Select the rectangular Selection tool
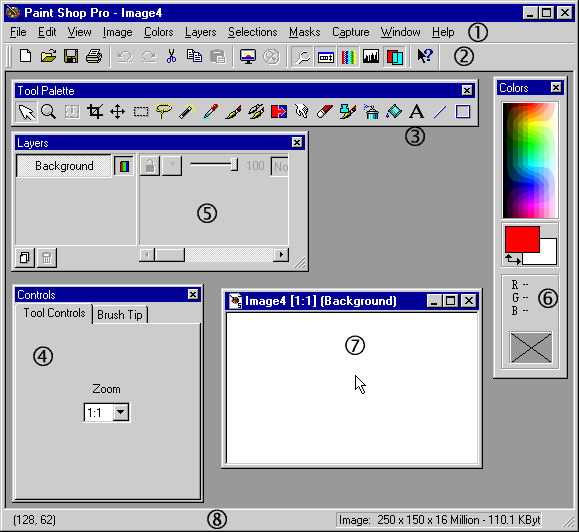Screen dimensions: 579x532 [x=141, y=112]
